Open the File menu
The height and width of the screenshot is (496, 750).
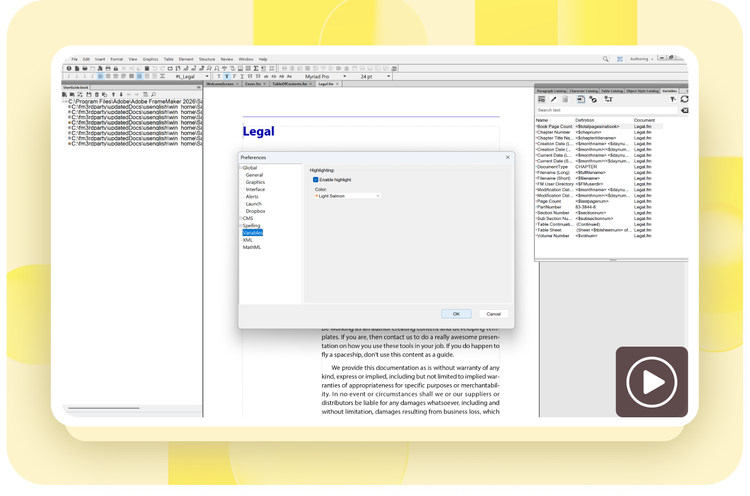coord(74,59)
